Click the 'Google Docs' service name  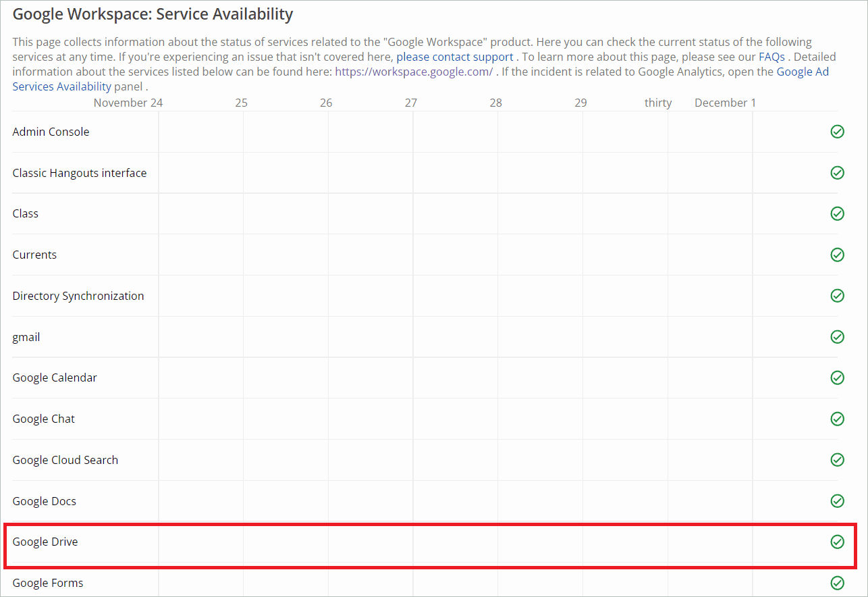(x=45, y=501)
